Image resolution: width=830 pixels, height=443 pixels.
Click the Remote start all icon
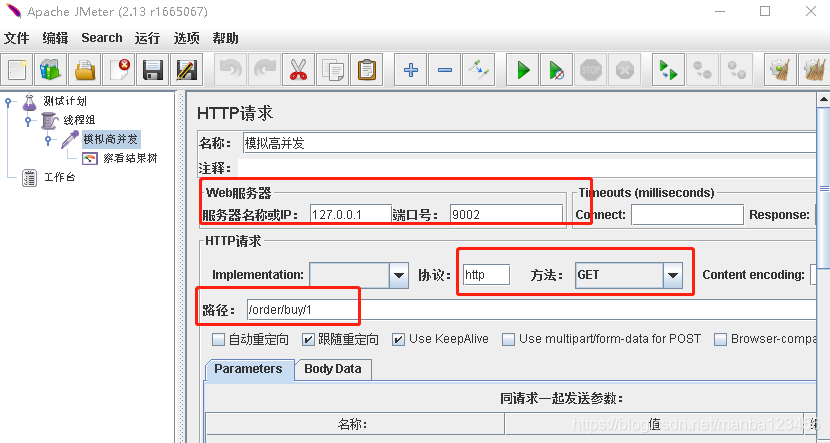click(669, 70)
